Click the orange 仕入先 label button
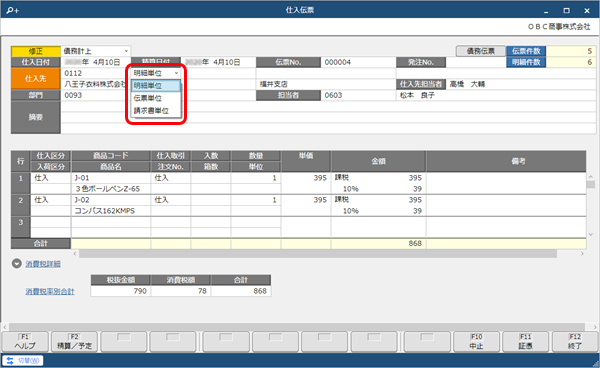The image size is (600, 368). coord(36,78)
